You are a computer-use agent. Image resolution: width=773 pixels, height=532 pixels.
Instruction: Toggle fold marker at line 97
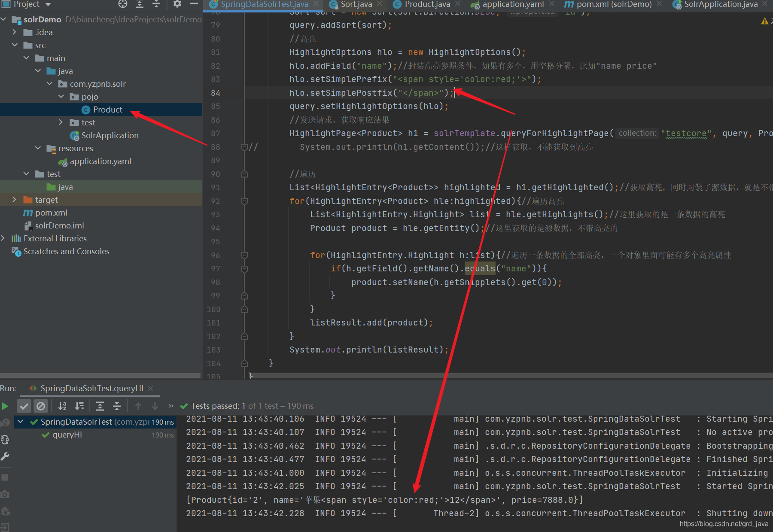pyautogui.click(x=244, y=269)
